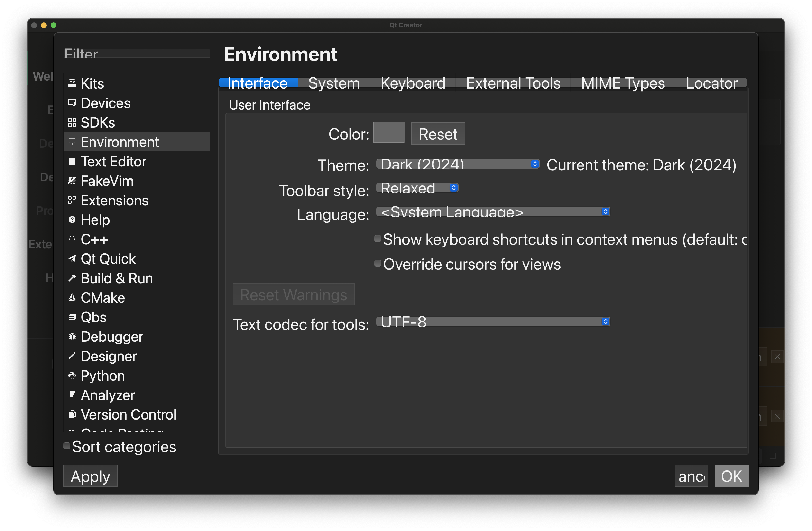Select the CMake triangle icon
Screen dimensions: 812x531
(72, 297)
